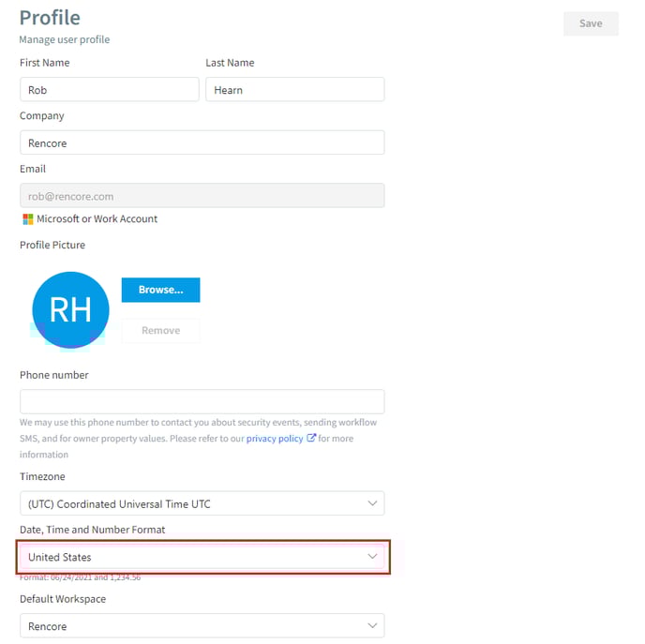
Task: Open the Default Workspace dropdown set to Rencore
Action: tap(202, 625)
